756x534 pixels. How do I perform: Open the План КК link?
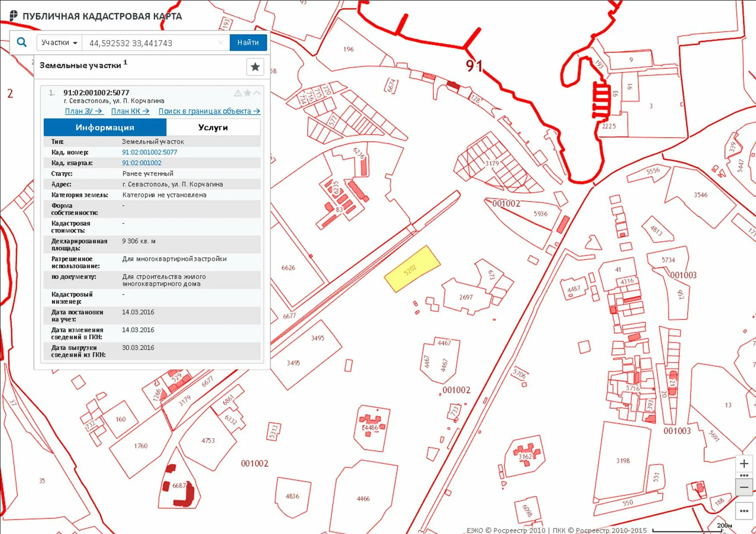[x=130, y=111]
